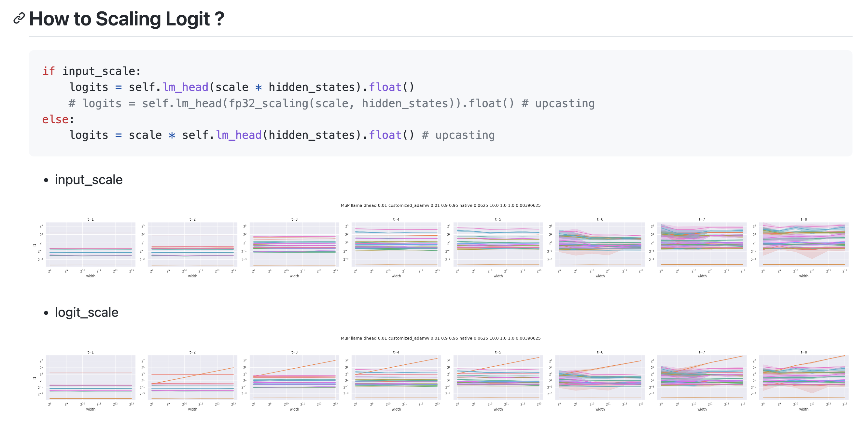Click the 'logit_scale' bullet text
The height and width of the screenshot is (425, 868).
(x=87, y=312)
